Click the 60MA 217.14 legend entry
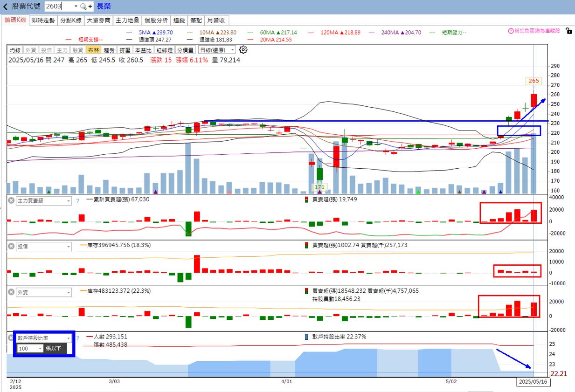Viewport: 575px width, 392px height. tap(272, 33)
